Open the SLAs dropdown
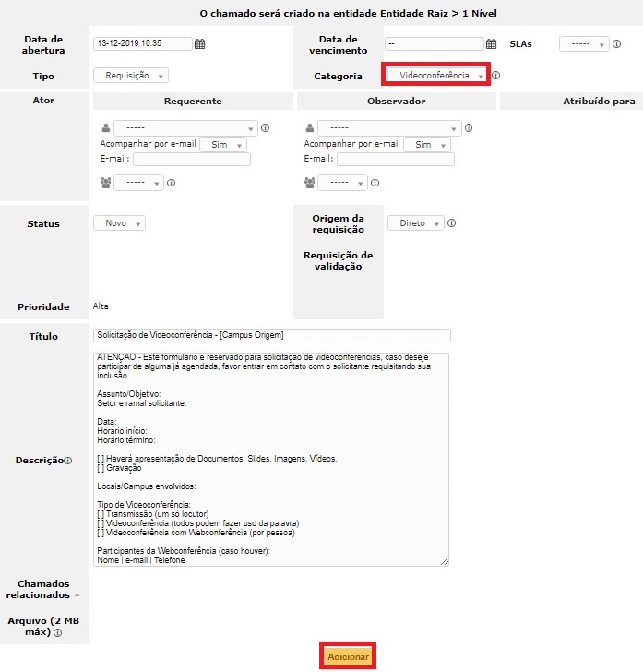The width and height of the screenshot is (643, 672). coord(583,43)
